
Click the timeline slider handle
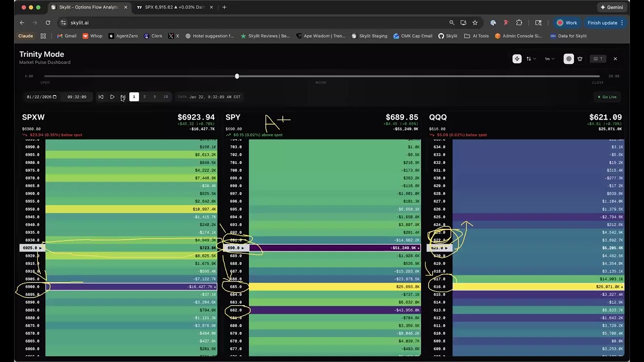[237, 76]
